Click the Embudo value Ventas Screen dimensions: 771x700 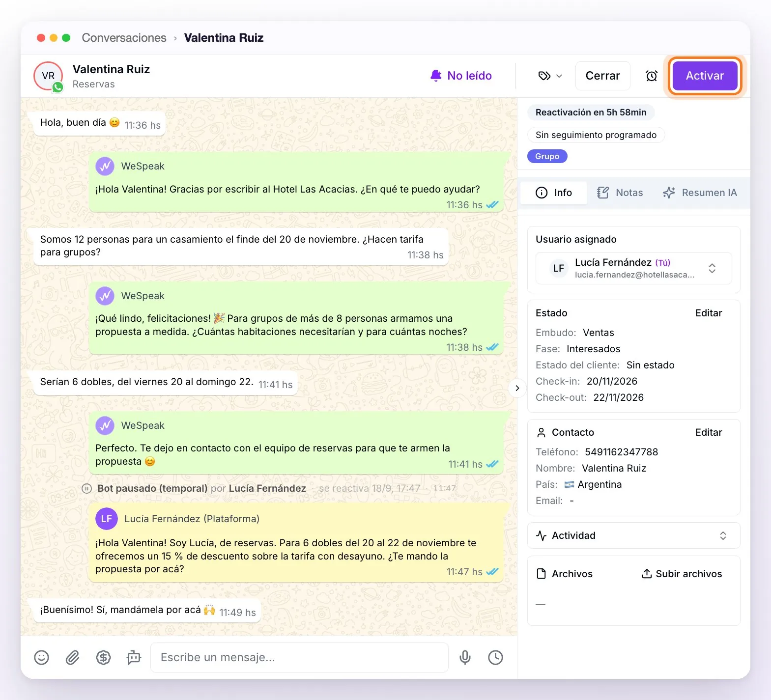(x=598, y=333)
